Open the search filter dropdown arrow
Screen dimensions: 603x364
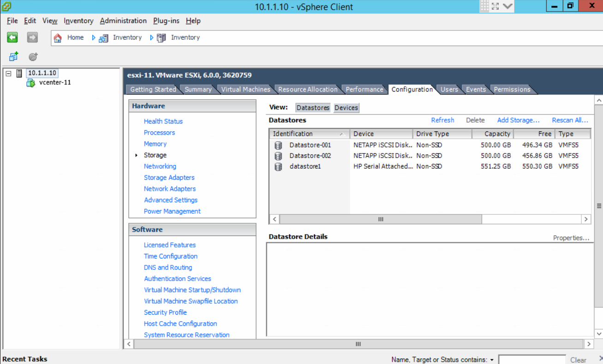[492, 360]
